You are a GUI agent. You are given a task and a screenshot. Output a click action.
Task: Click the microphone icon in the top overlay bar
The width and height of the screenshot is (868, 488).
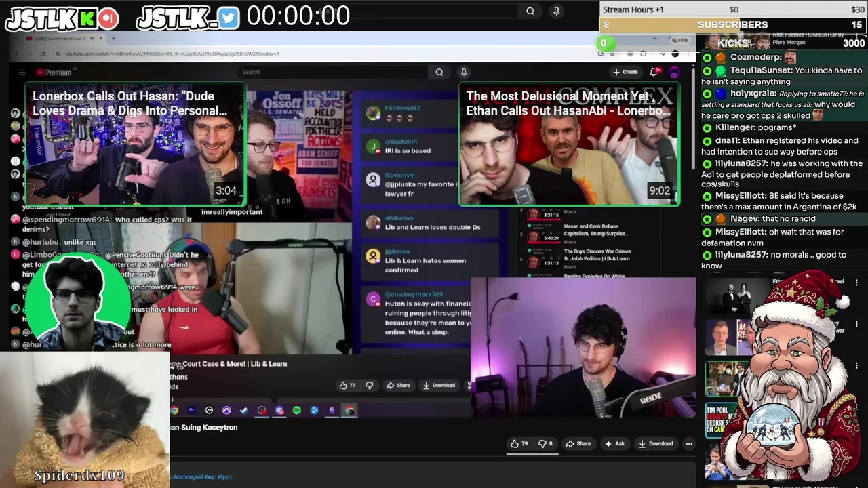point(556,11)
